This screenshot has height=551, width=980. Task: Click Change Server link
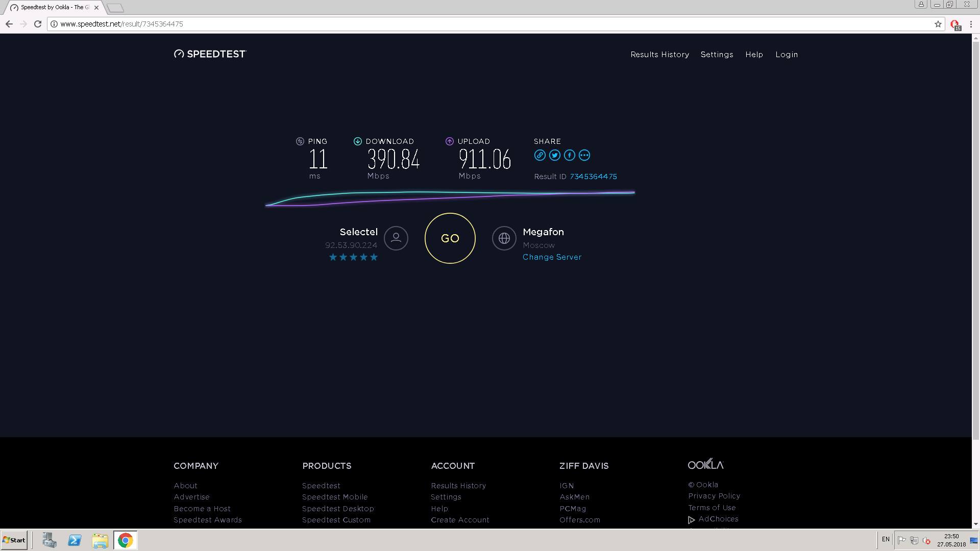click(552, 257)
